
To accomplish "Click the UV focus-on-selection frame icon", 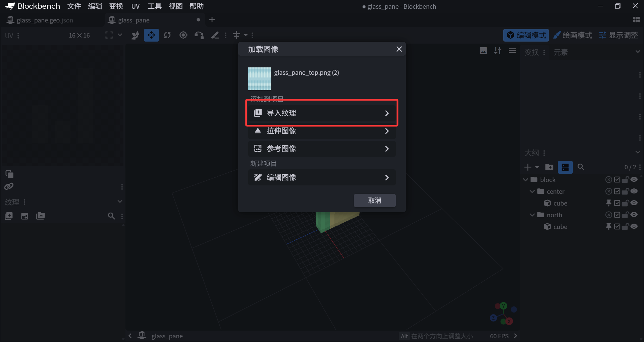I will (109, 35).
